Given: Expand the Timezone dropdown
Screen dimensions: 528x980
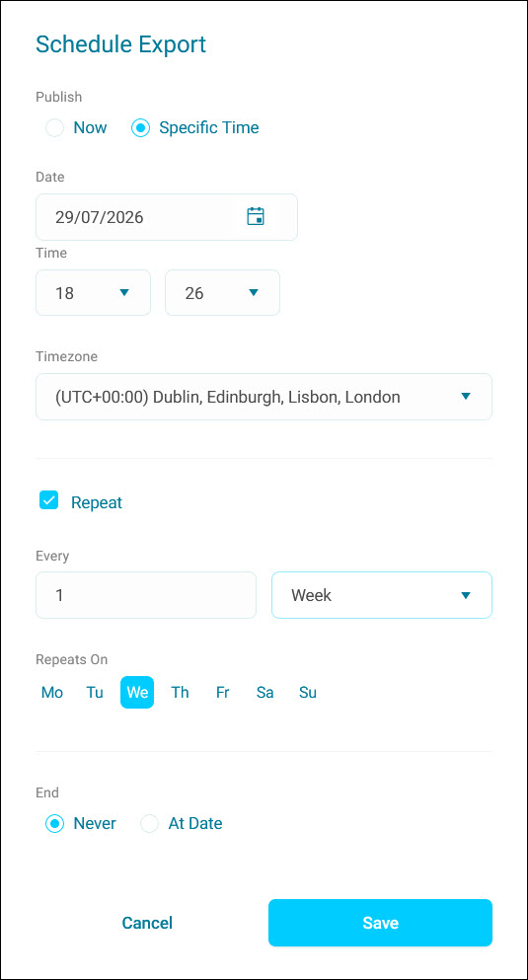Looking at the screenshot, I should 264,397.
